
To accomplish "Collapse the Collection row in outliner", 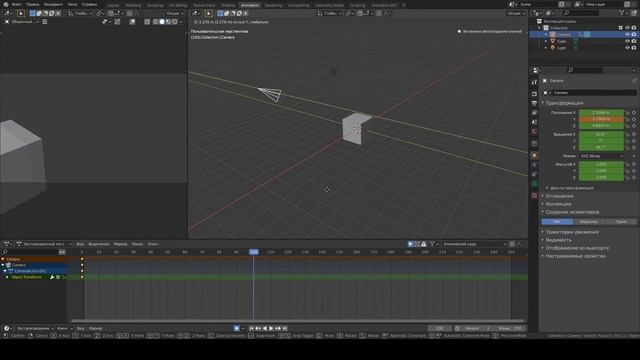I will tap(540, 28).
